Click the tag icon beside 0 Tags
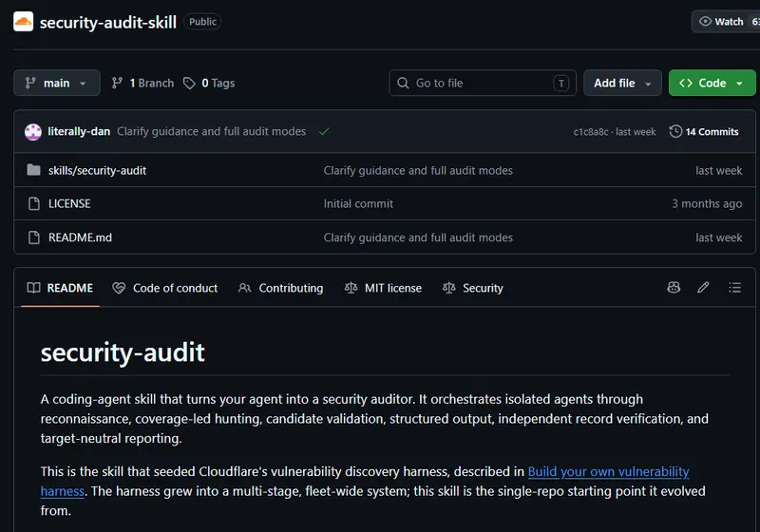Viewport: 760px width, 532px height. tap(189, 84)
